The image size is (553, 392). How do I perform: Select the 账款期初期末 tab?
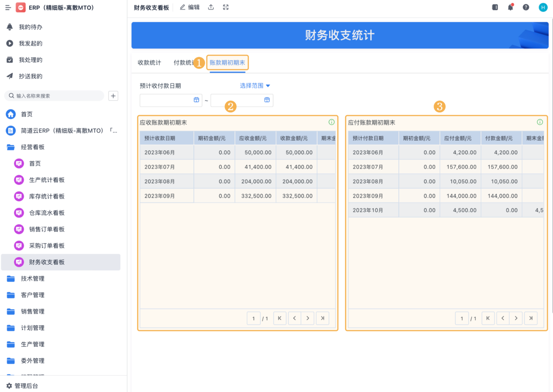227,63
